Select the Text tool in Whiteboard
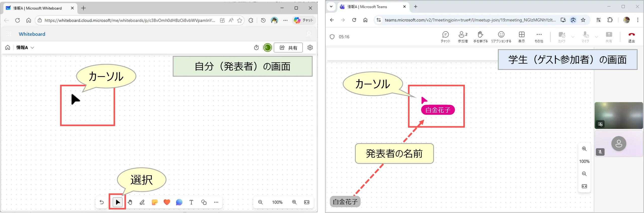This screenshot has height=213, width=644. (191, 202)
